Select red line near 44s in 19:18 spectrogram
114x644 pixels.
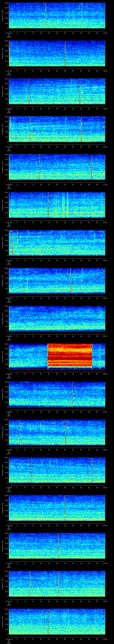80,91
